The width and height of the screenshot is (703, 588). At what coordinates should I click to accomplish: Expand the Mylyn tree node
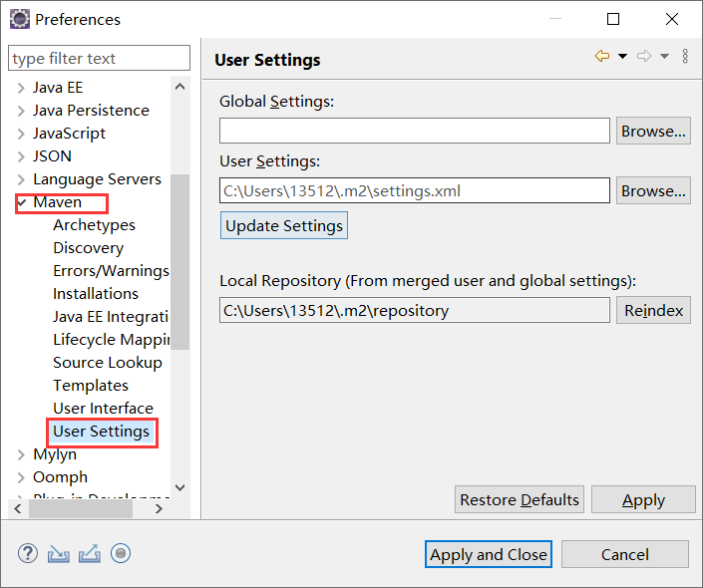tap(21, 454)
